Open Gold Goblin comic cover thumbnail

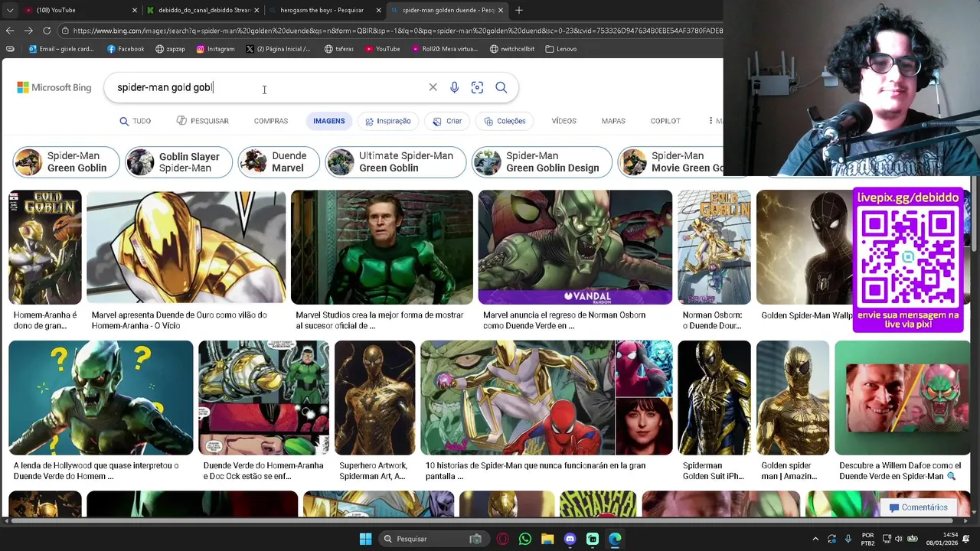(x=45, y=247)
